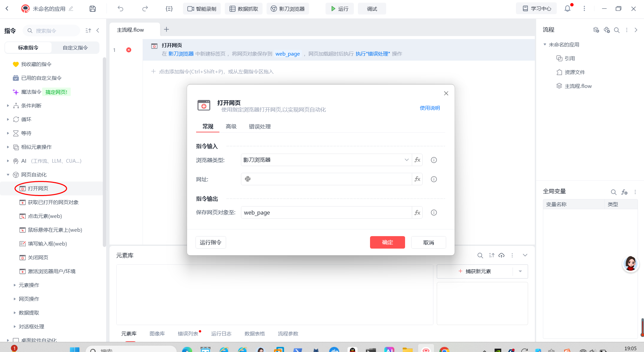The image size is (644, 352).
Task: Open the 错误列表 bottom tab
Action: pyautogui.click(x=188, y=334)
